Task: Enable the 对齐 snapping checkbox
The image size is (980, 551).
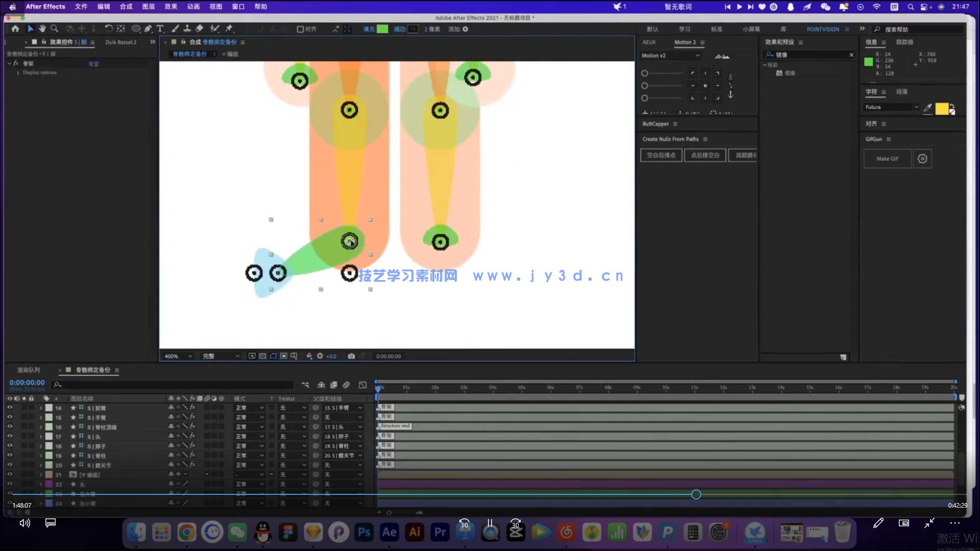Action: 301,29
